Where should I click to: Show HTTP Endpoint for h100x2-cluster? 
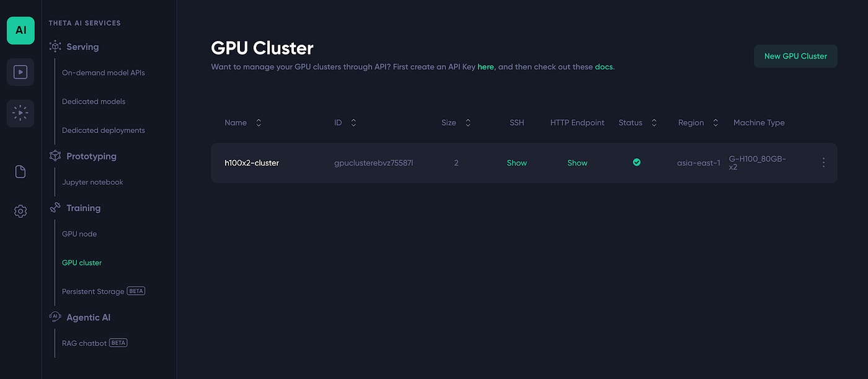577,163
